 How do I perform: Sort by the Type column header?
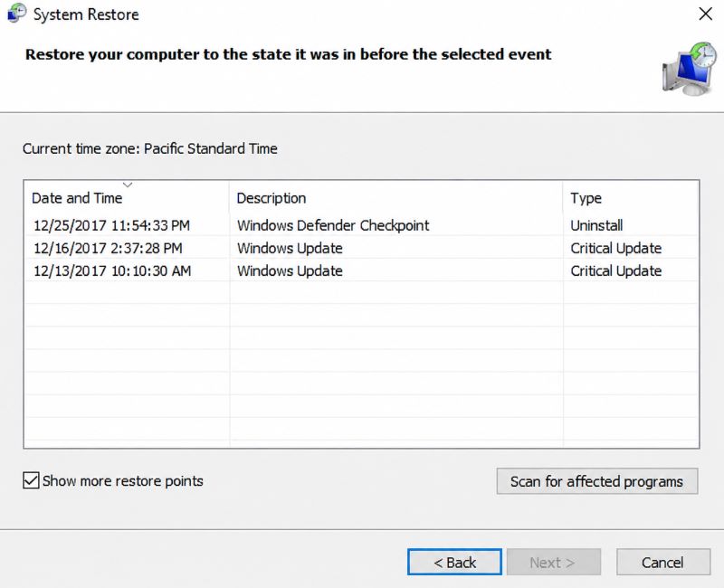tap(631, 197)
